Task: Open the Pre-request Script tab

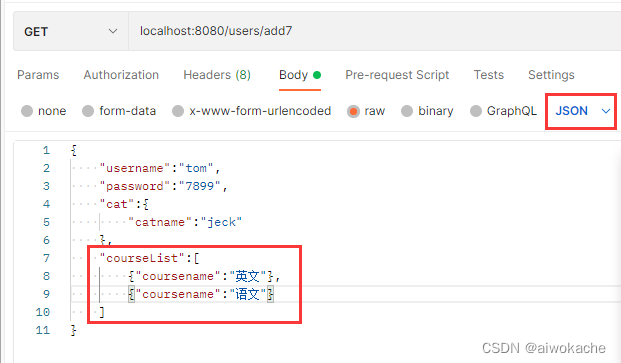Action: pyautogui.click(x=397, y=75)
